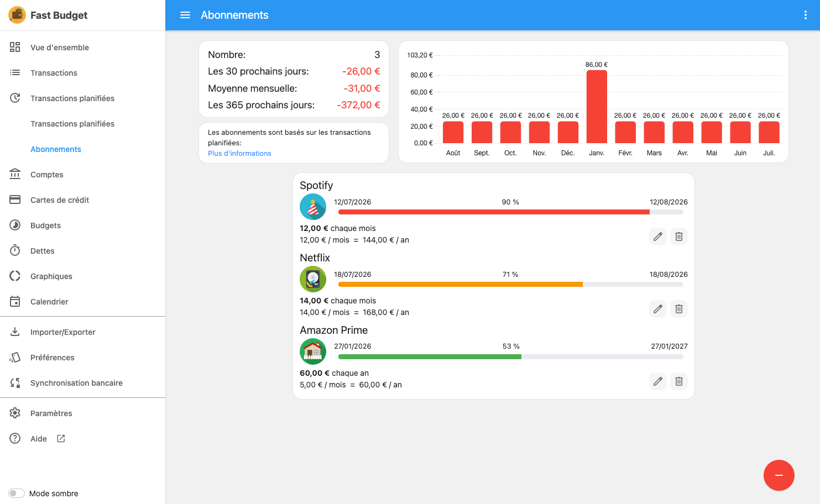The image size is (820, 504).
Task: Click the -372,00 € yearly total
Action: coord(358,105)
